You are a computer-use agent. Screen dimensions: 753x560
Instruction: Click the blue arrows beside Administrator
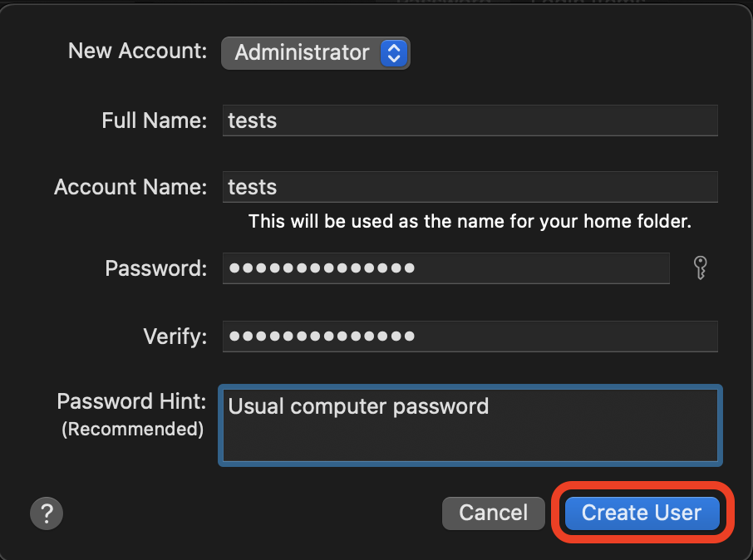click(x=394, y=53)
